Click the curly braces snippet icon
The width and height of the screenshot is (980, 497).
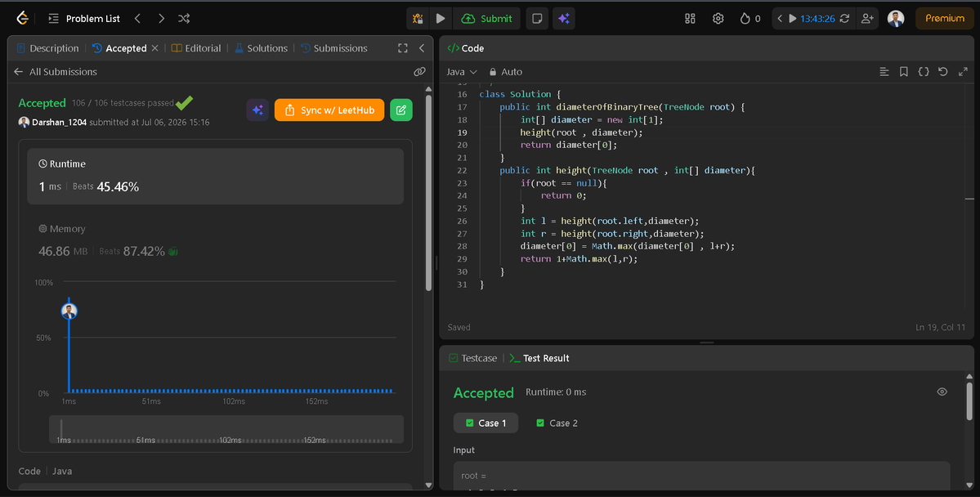point(923,72)
